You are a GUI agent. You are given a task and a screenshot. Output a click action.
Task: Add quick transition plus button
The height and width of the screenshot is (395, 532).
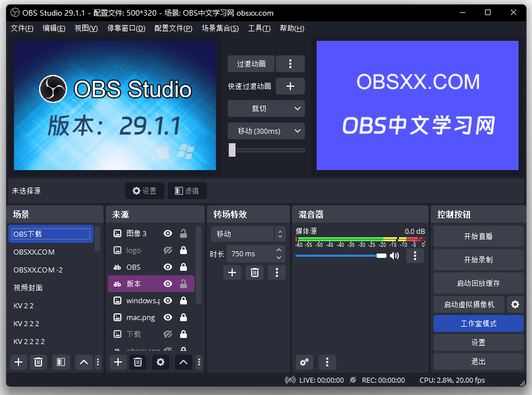tap(290, 86)
